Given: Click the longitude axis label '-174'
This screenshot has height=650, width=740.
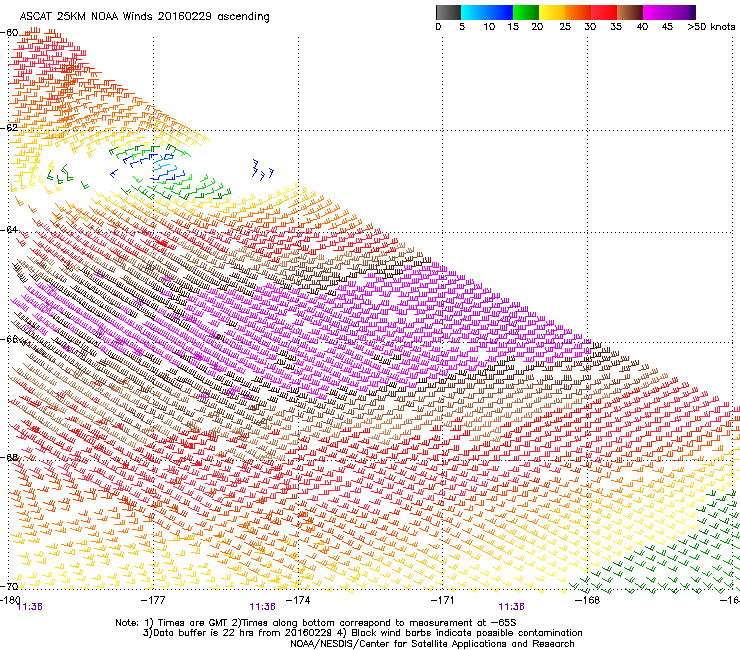Looking at the screenshot, I should point(298,600).
